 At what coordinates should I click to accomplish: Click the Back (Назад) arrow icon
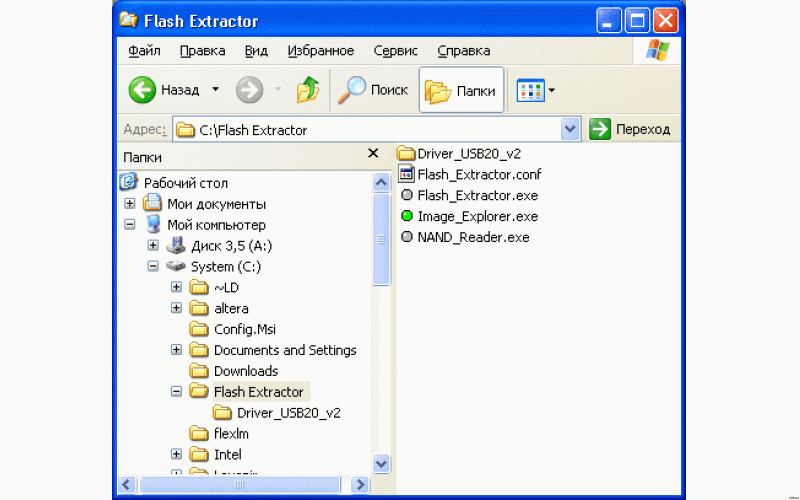(x=143, y=90)
